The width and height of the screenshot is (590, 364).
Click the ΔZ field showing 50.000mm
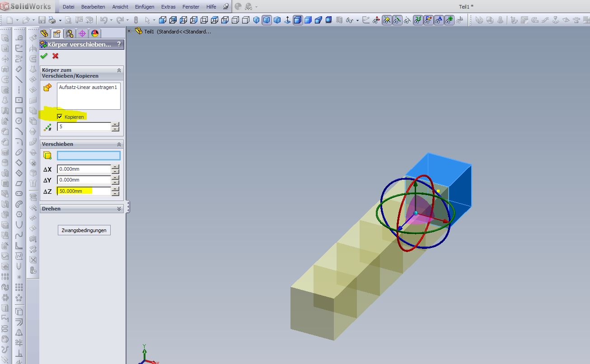(x=84, y=191)
